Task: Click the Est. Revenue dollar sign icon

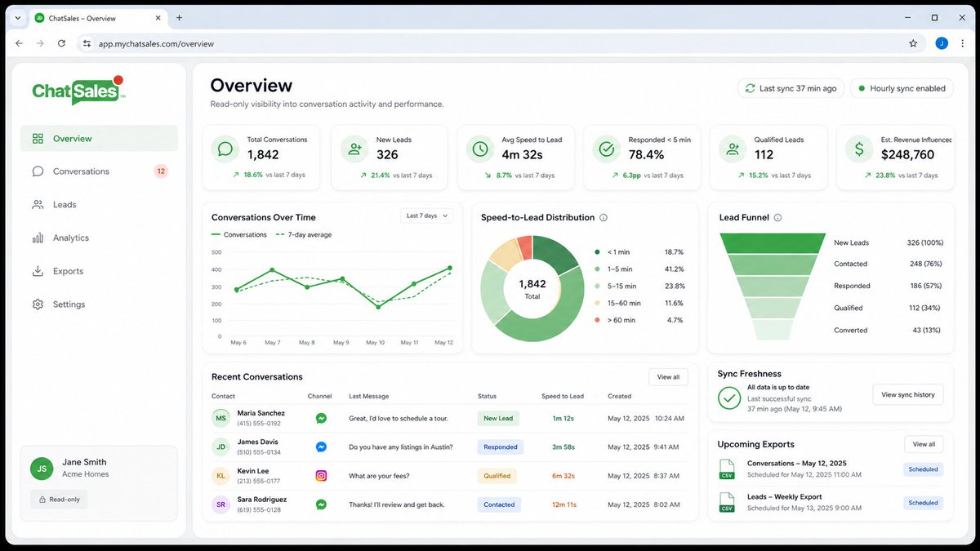Action: pos(858,149)
